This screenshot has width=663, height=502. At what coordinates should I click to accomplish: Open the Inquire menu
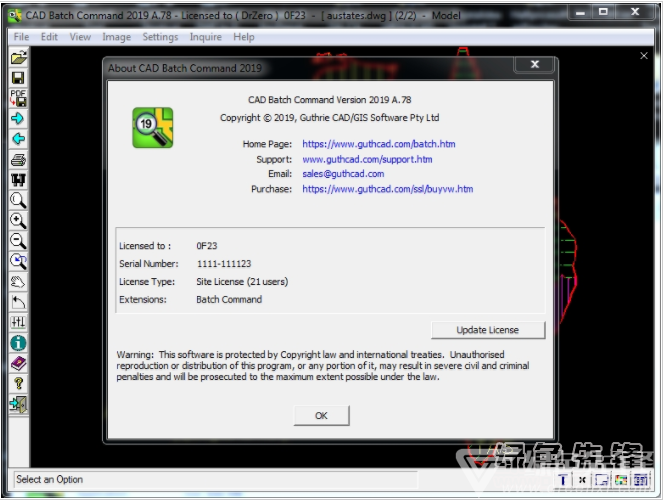coord(205,37)
